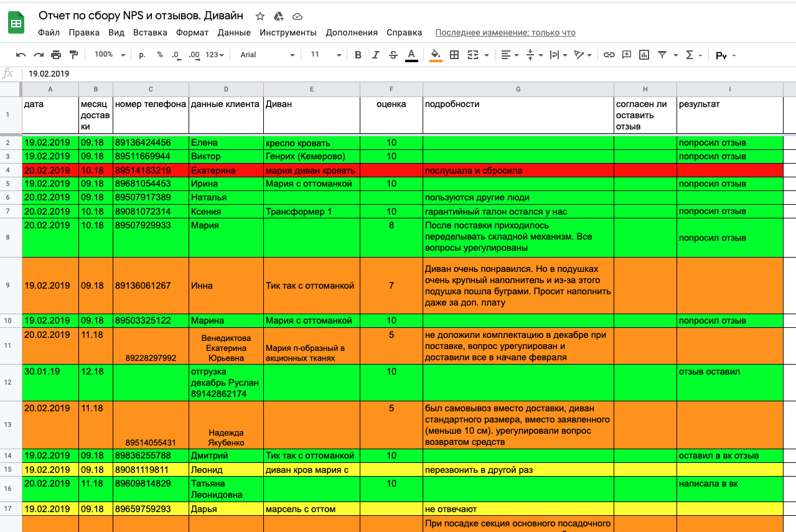796x532 pixels.
Task: Click the Последнее изменение: только что link
Action: point(505,32)
